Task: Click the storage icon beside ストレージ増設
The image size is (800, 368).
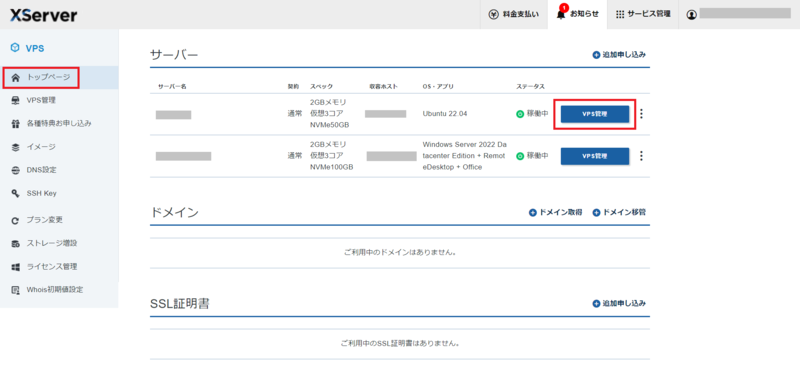Action: click(x=15, y=243)
